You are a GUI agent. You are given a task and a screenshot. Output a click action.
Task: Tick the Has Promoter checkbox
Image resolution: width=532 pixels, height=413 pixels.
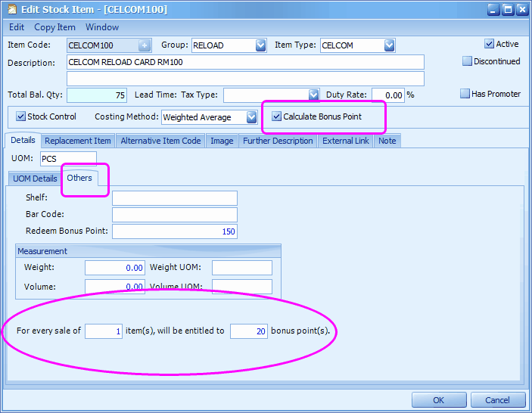pos(465,94)
